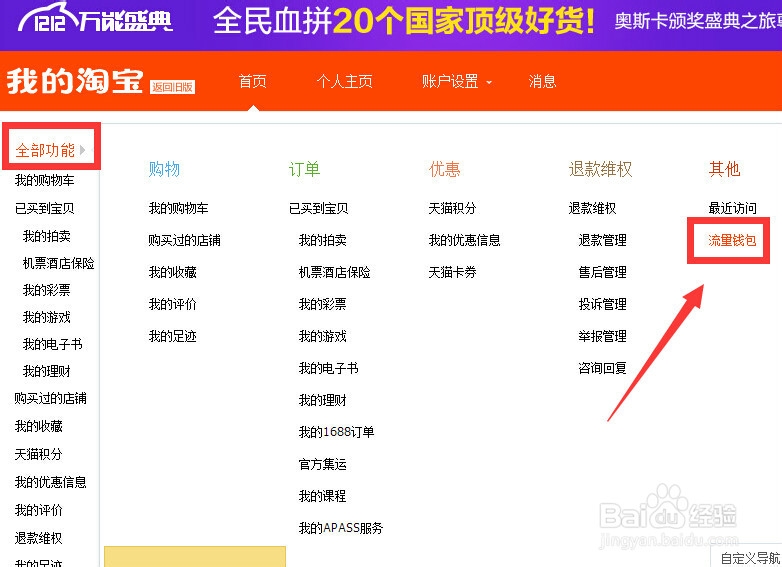This screenshot has height=567, width=782.
Task: Open 我的理财 under the 订单 column
Action: click(x=322, y=400)
